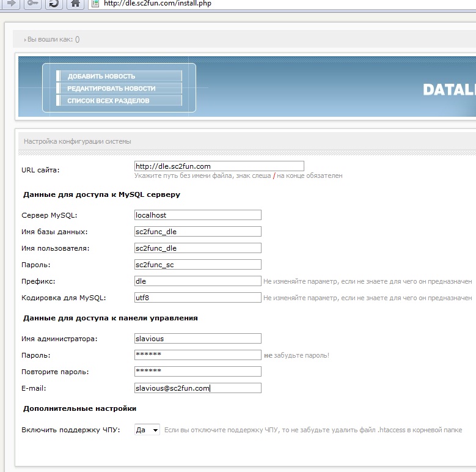Screen dimensions: 476x472
Task: Click the page icon in address bar
Action: click(x=95, y=4)
